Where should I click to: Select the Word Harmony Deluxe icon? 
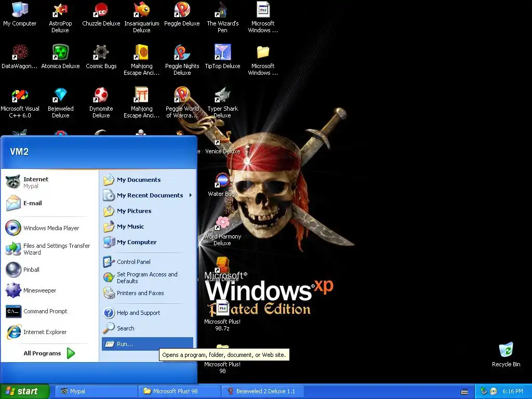pos(222,231)
